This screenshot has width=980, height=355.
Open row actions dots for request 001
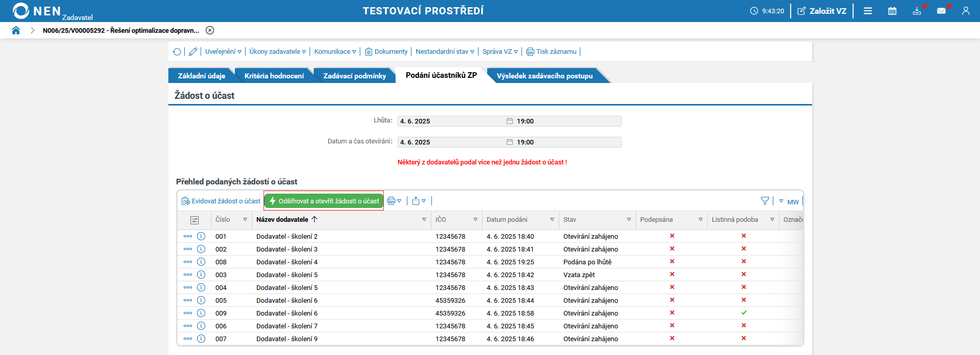point(188,236)
